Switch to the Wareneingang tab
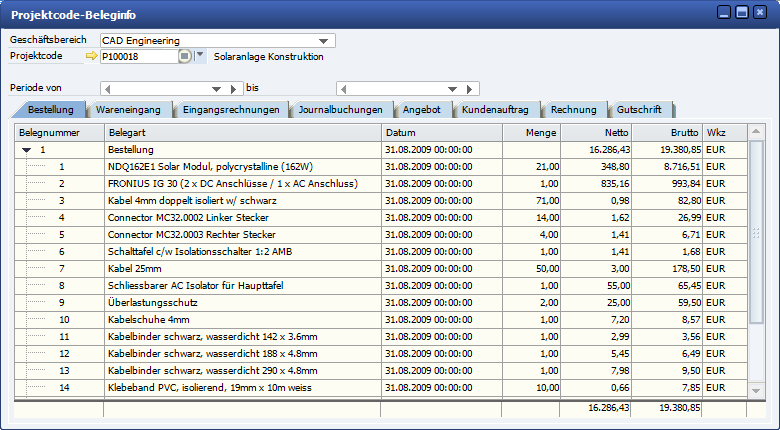780x430 pixels. (128, 109)
